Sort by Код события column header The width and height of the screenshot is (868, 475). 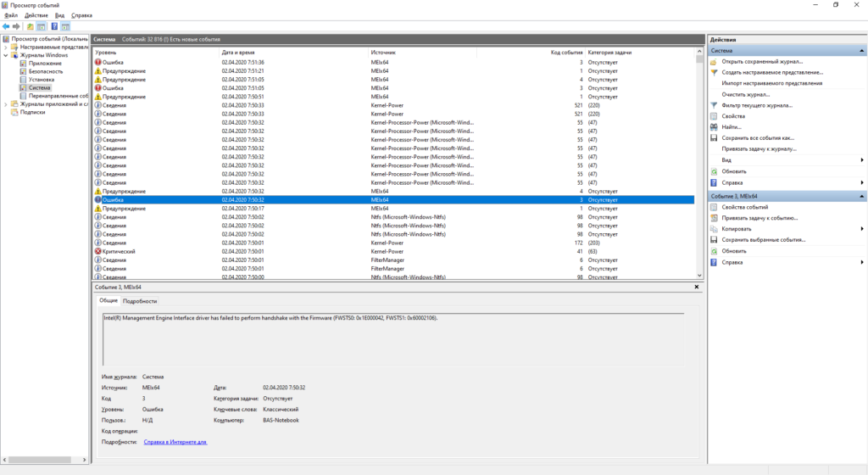531,53
